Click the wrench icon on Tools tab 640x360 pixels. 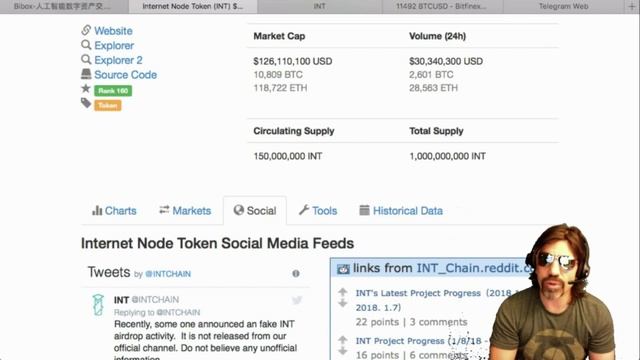click(304, 210)
